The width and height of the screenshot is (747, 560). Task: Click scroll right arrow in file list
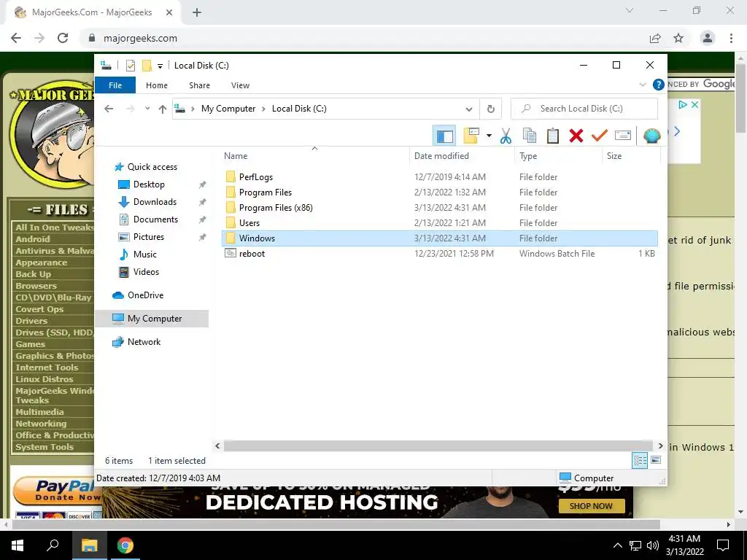click(x=660, y=446)
